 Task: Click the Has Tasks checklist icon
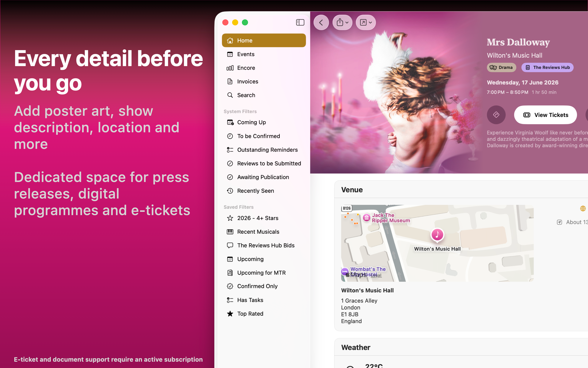tap(230, 300)
